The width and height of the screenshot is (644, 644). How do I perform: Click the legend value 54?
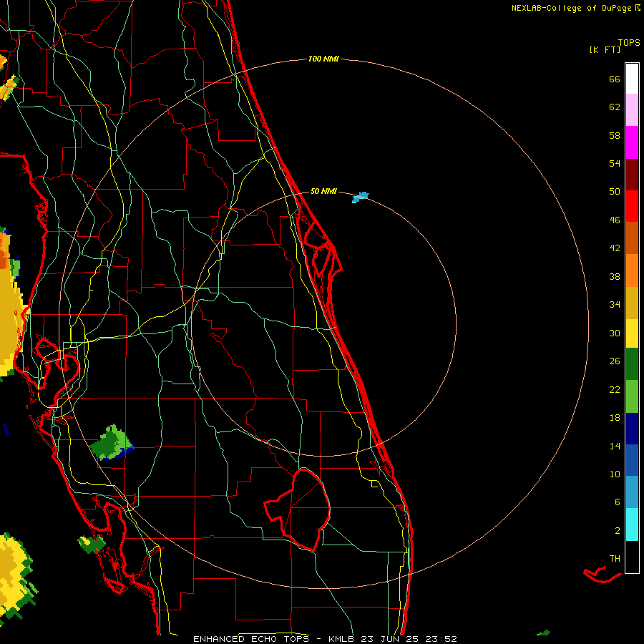615,163
